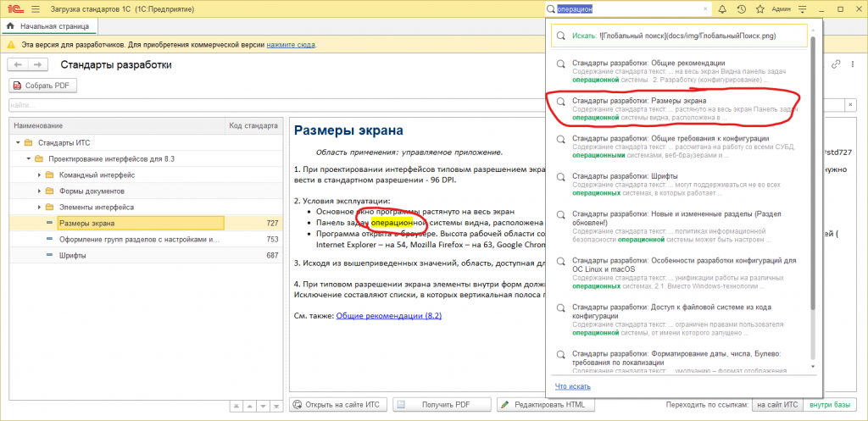868x421 pixels.
Task: Open the main menu hamburger icon
Action: [x=36, y=9]
